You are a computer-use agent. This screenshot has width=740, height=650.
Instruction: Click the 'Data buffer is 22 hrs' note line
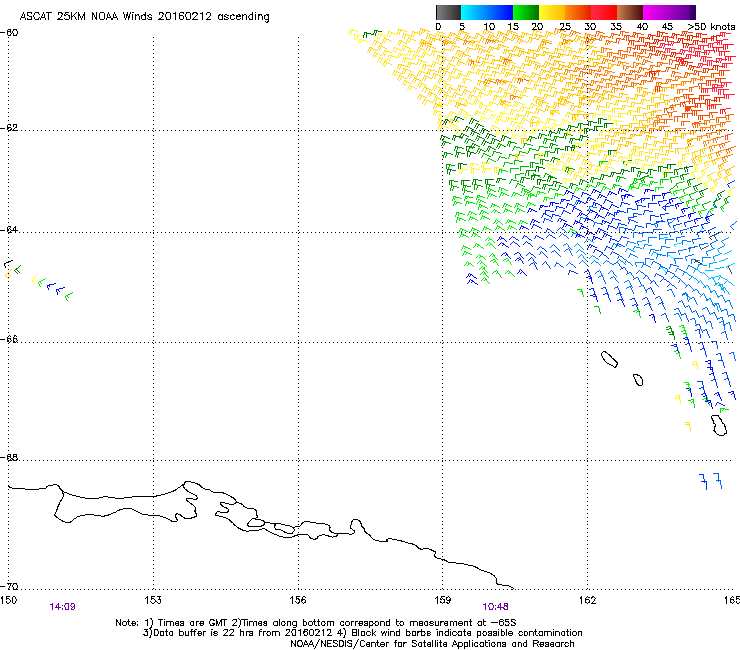point(362,633)
